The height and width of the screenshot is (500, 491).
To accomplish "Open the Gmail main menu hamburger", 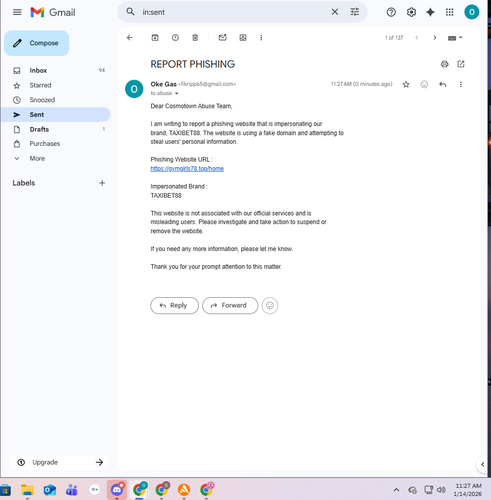I will point(17,12).
